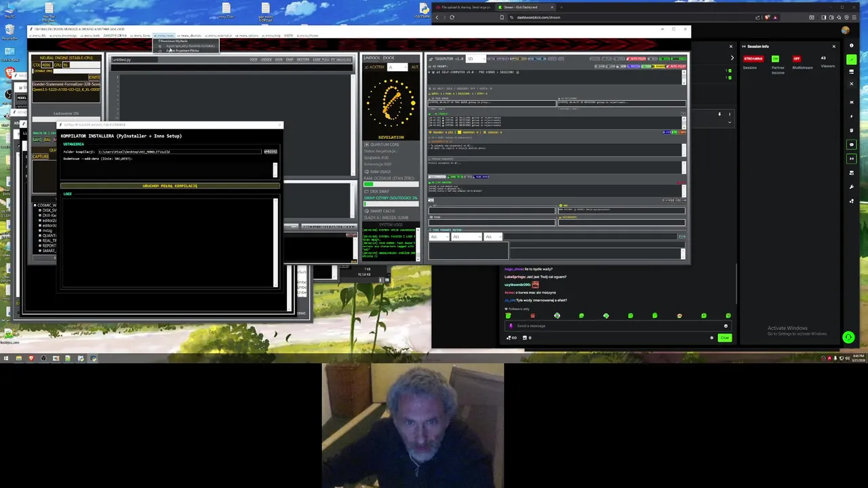Close the Session Info panel
This screenshot has height=488, width=868.
[x=833, y=46]
